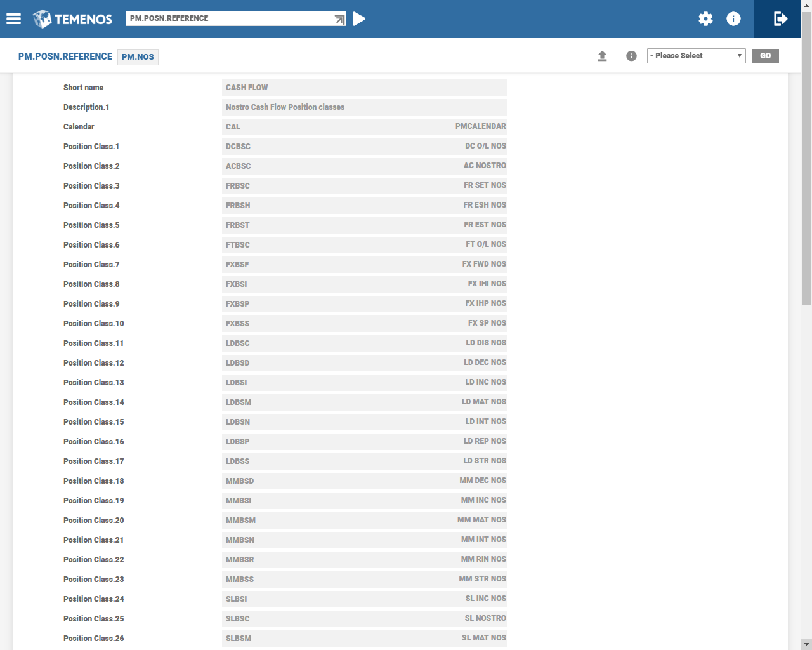
Task: Click the PM.POSN.REFERENCE title link
Action: click(65, 56)
